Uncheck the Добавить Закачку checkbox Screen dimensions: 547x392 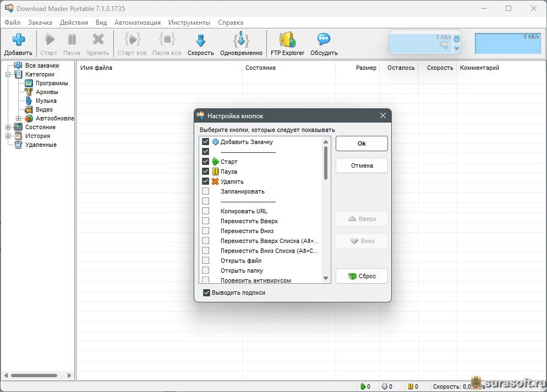[206, 142]
